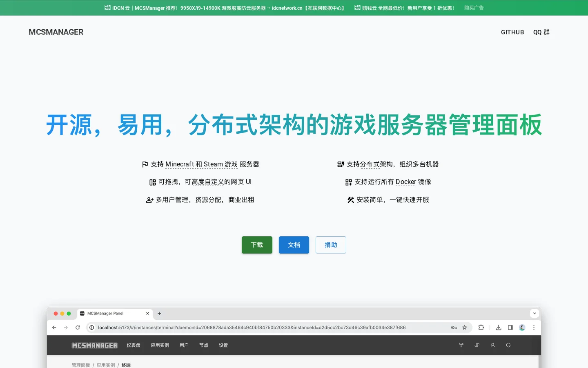
Task: Click the 应用实例 breadcrumb
Action: tap(106, 365)
